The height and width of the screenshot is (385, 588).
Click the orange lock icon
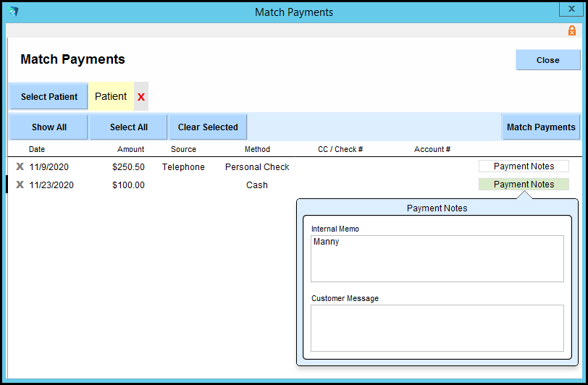(x=572, y=30)
